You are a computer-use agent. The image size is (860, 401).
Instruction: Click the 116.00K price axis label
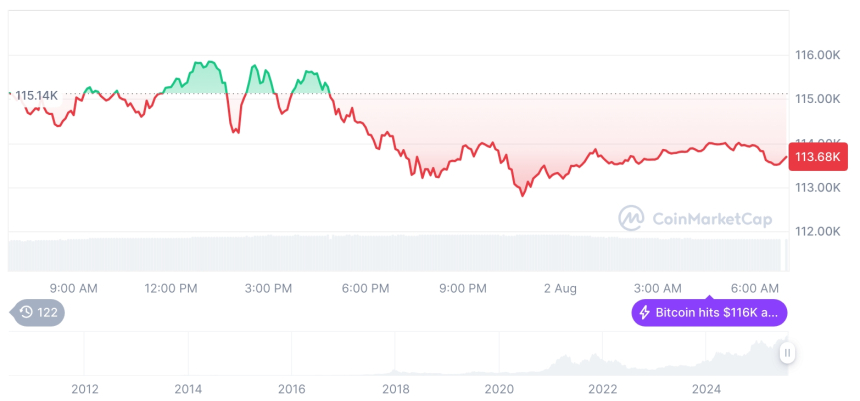pyautogui.click(x=815, y=55)
